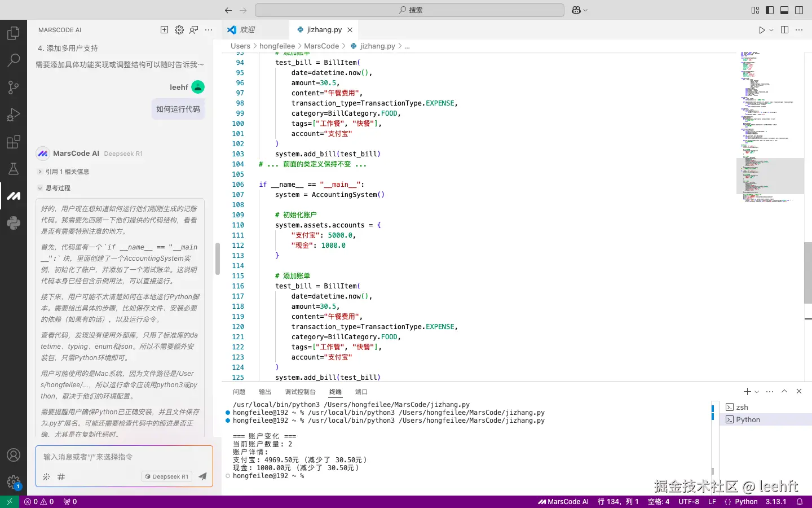The image size is (812, 508).
Task: Open the Extensions view icon
Action: [14, 142]
